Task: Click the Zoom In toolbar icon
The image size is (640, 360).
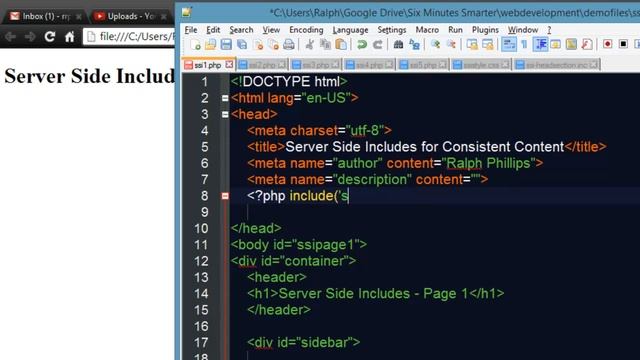Action: pos(436,44)
